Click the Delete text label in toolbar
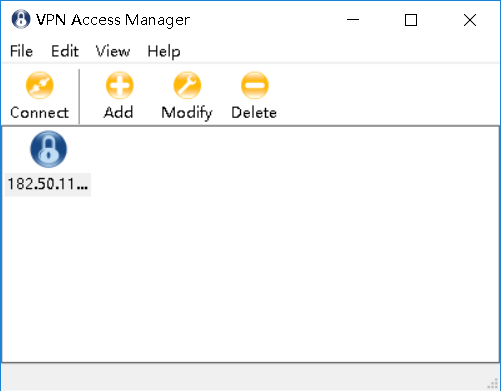This screenshot has width=501, height=391. 254,113
